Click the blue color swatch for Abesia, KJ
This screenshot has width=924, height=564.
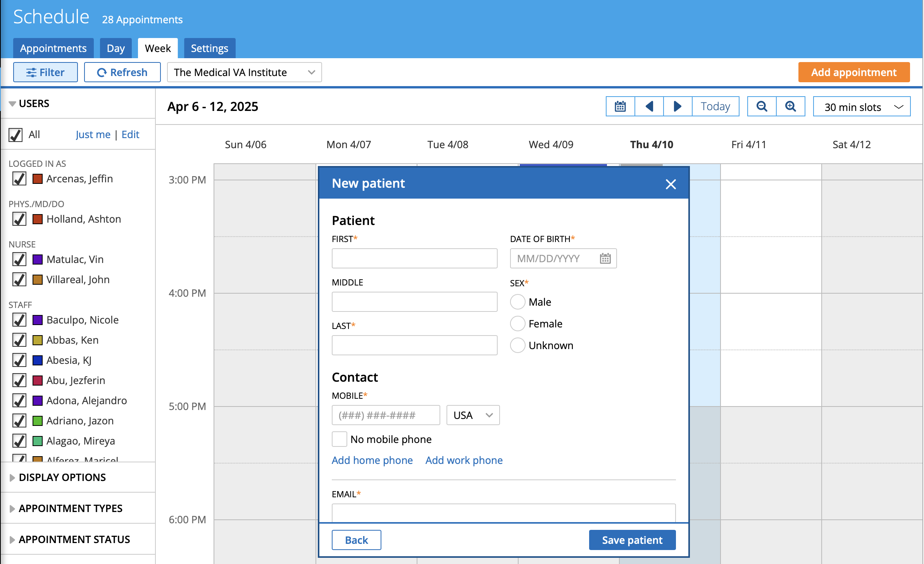tap(38, 360)
